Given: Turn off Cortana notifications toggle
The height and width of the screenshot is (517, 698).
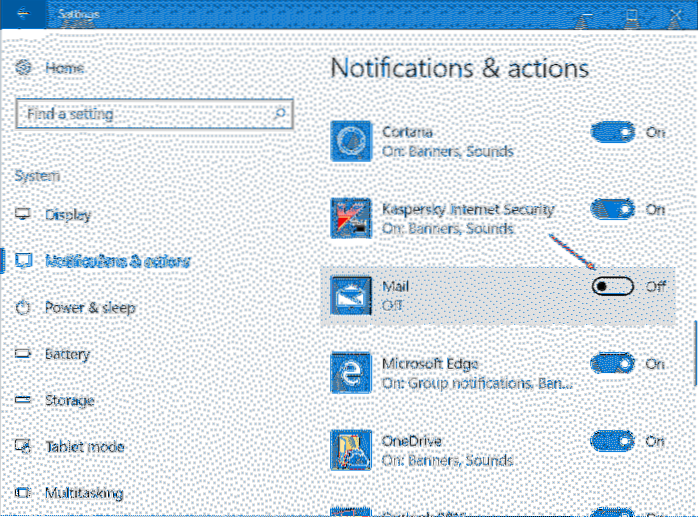Looking at the screenshot, I should click(612, 132).
